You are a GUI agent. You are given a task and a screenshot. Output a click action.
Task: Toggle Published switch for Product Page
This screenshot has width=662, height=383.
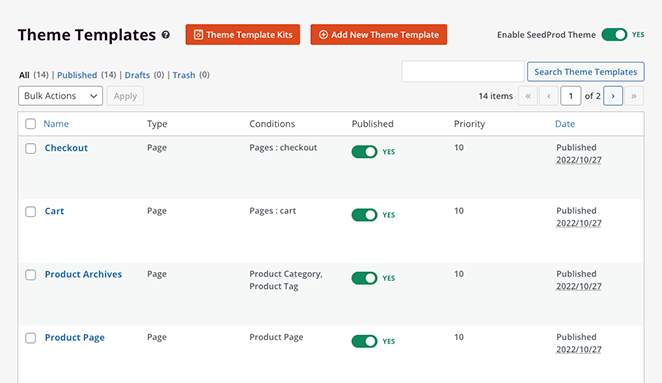[364, 341]
